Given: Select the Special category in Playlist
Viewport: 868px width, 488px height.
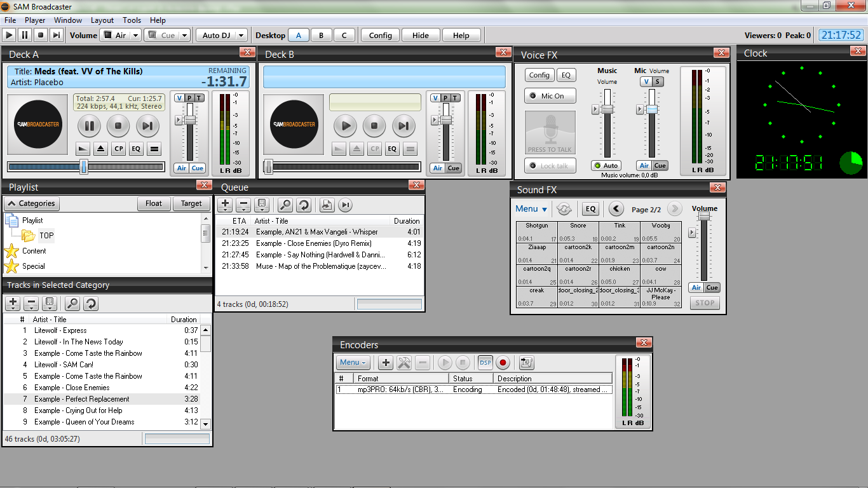Looking at the screenshot, I should click(x=34, y=266).
